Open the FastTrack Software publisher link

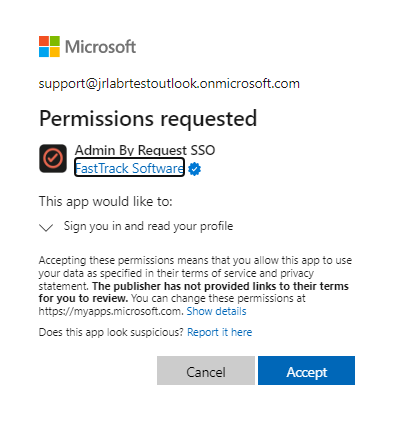(129, 168)
